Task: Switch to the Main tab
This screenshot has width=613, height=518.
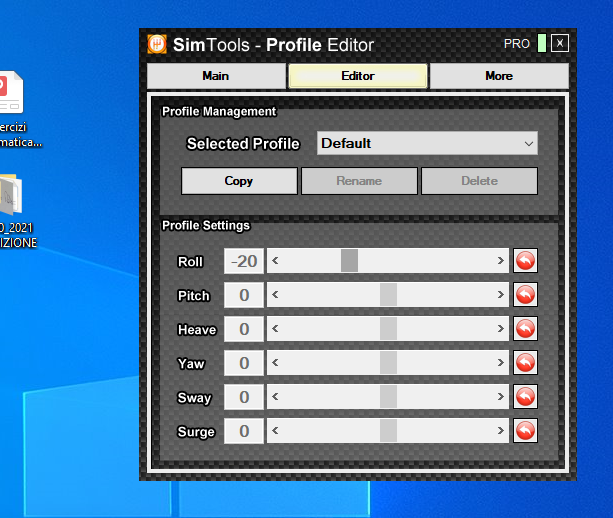Action: 216,76
